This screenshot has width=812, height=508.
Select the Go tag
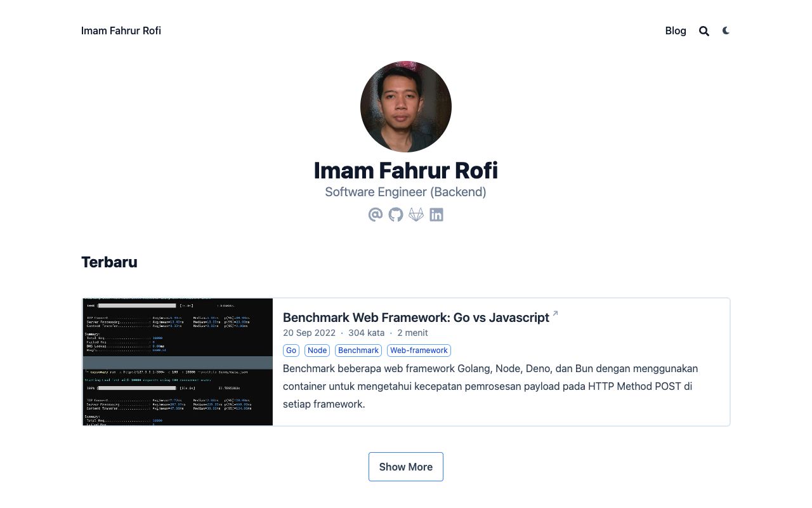tap(291, 350)
